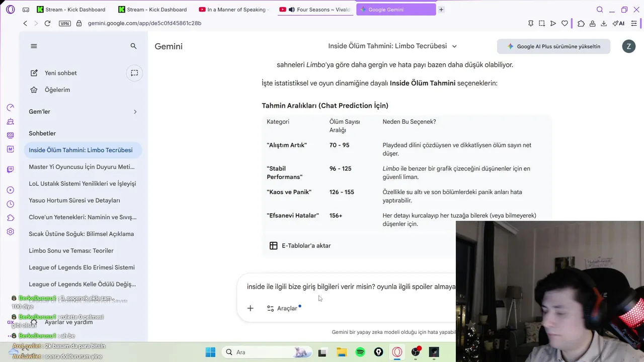Image resolution: width=644 pixels, height=362 pixels.
Task: Switch to second Stream - Kick Dashboard tab
Action: coord(152,10)
